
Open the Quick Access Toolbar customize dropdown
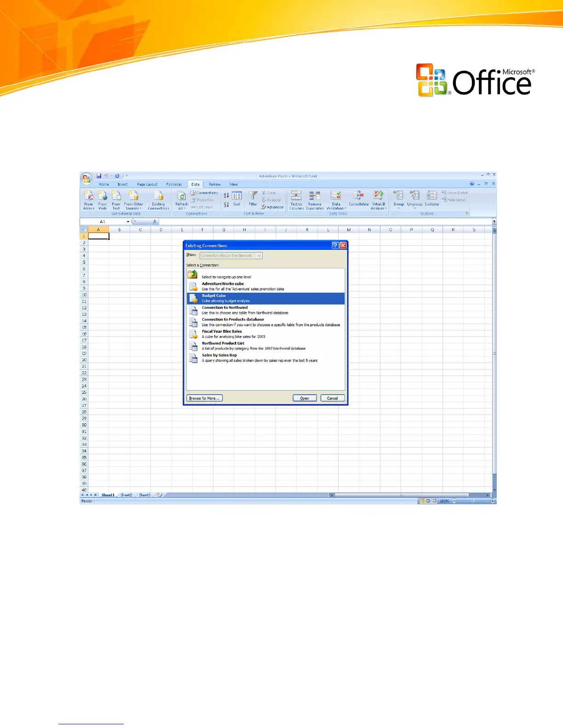point(126,176)
